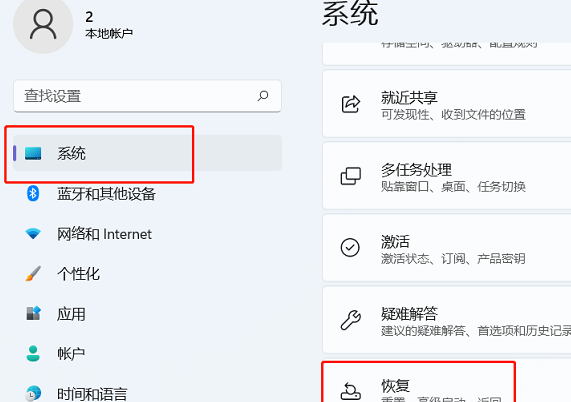This screenshot has width=571, height=402.
Task: Click the Bluetooth icon in sidebar
Action: (33, 193)
